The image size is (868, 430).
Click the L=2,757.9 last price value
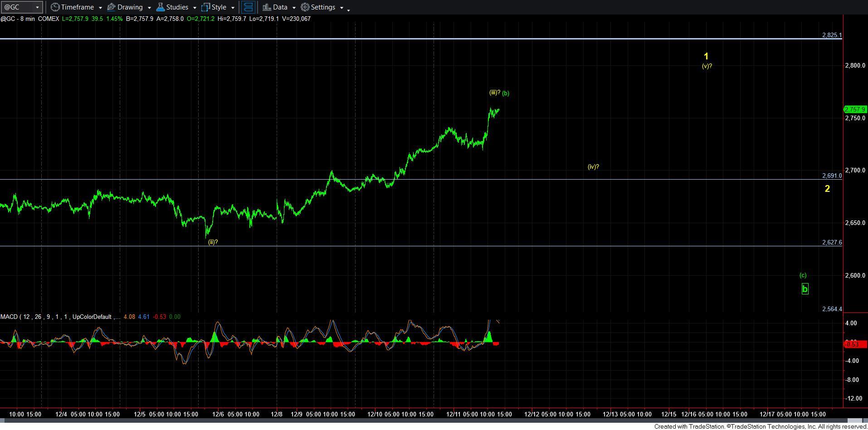pos(75,19)
